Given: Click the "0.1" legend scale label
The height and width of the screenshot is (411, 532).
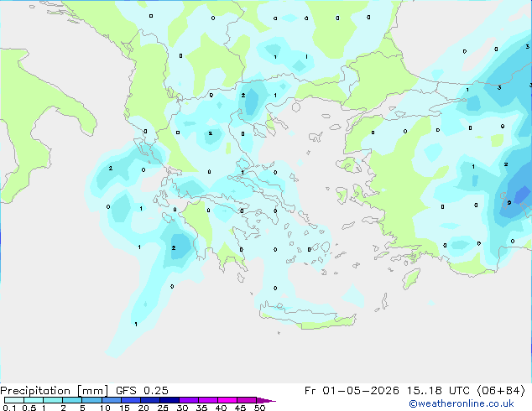Looking at the screenshot, I should tap(9, 408).
